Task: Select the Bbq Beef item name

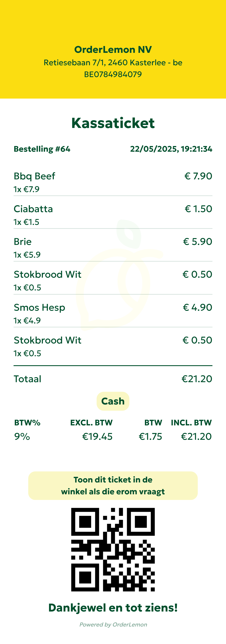Action: pos(34,176)
